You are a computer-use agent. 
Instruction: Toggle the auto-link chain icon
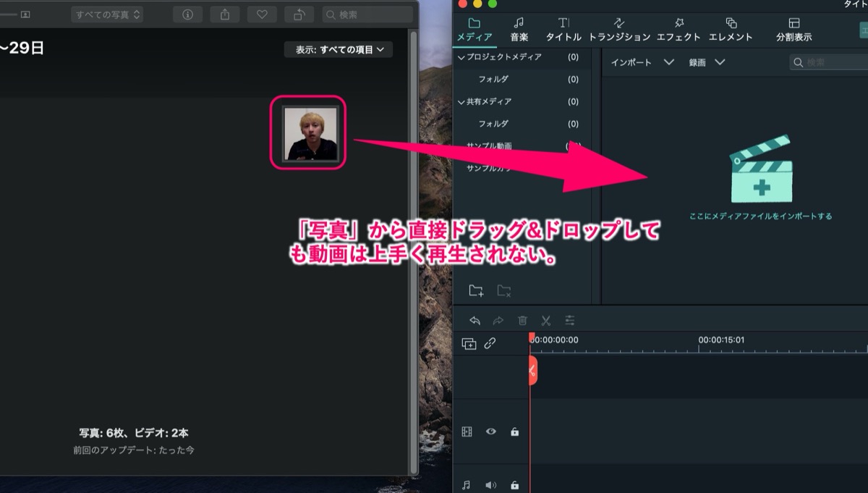pyautogui.click(x=490, y=344)
